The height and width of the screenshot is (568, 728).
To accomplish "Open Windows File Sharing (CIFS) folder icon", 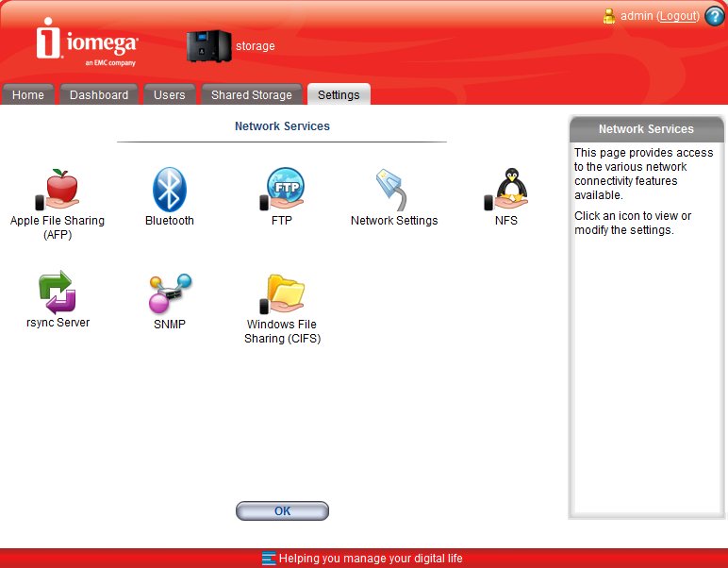I will [x=282, y=294].
